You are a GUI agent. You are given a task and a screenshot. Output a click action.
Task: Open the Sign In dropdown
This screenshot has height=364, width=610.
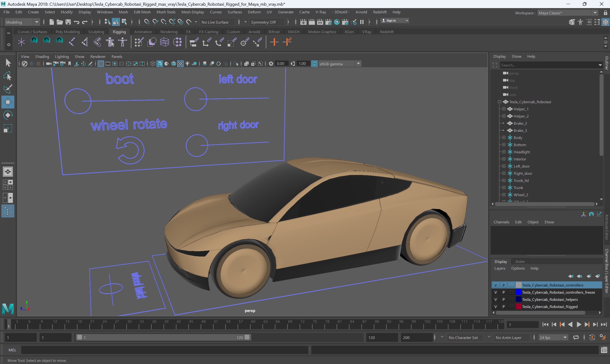395,21
